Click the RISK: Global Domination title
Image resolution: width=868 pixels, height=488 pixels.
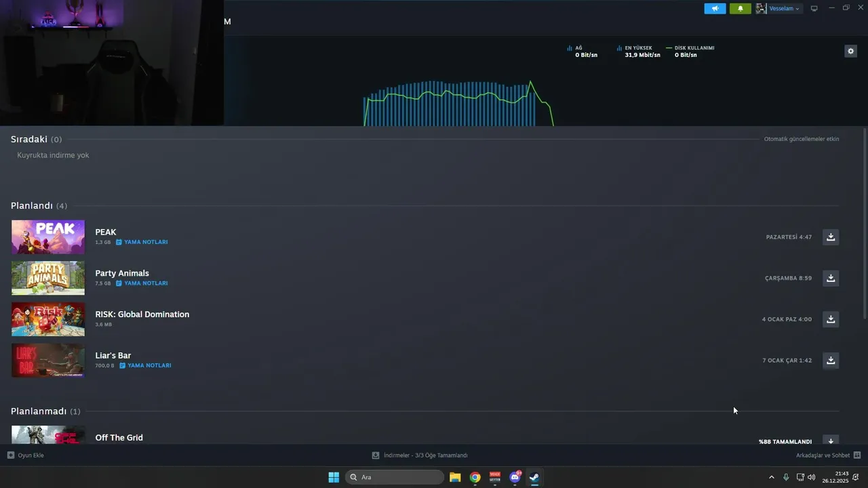142,314
